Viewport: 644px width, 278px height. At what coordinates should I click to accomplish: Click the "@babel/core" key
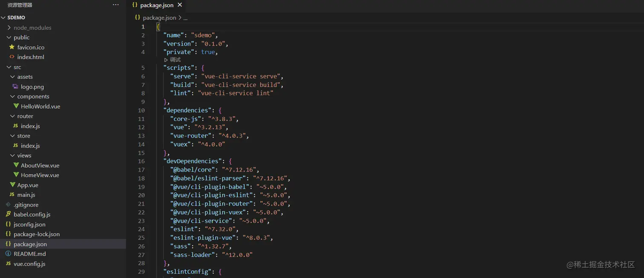point(193,170)
